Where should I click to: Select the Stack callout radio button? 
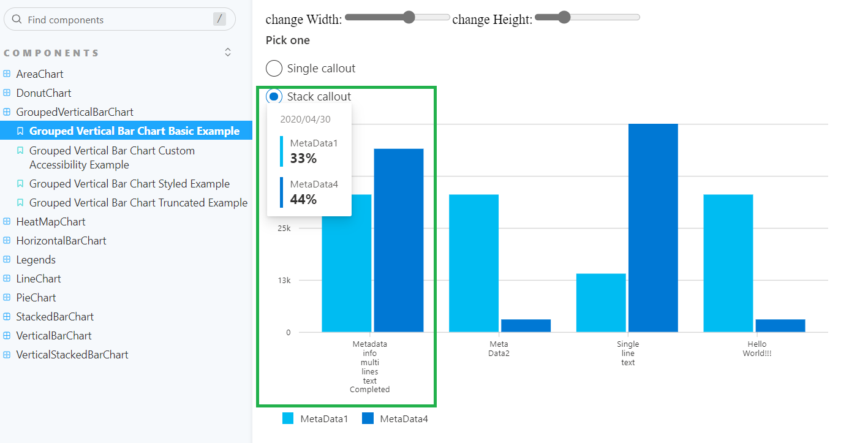click(273, 96)
